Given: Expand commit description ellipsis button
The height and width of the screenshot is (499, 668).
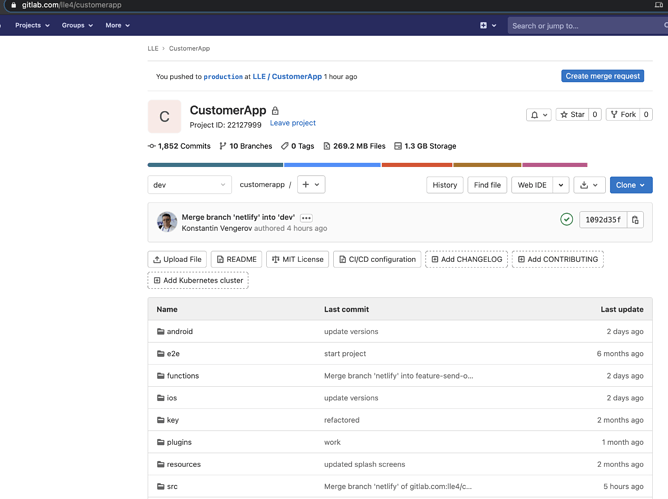Looking at the screenshot, I should [x=306, y=218].
